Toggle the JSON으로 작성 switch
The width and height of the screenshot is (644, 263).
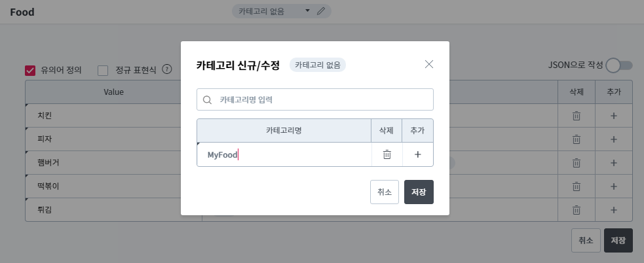(619, 65)
